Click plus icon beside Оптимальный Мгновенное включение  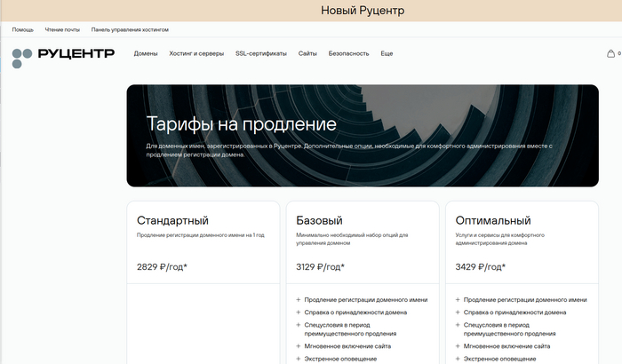(x=458, y=346)
